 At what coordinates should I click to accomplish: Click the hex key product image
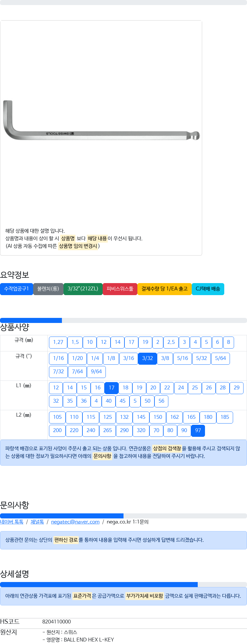[101, 121]
